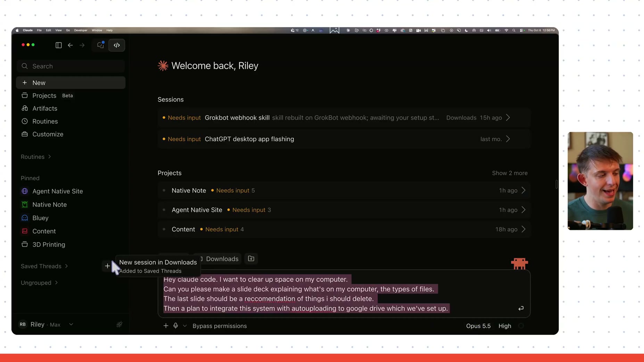Open the Riley account menu
644x362 pixels.
pyautogui.click(x=47, y=324)
